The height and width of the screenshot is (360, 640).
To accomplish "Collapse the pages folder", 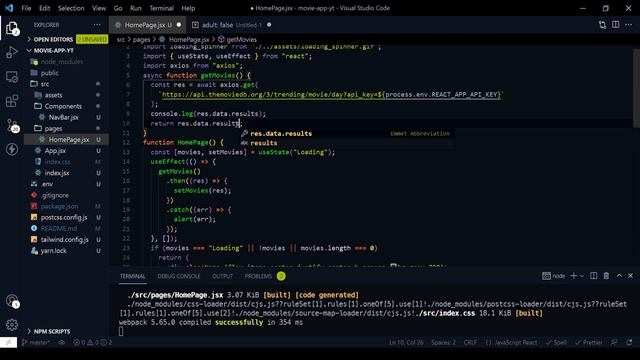I will pyautogui.click(x=67, y=129).
